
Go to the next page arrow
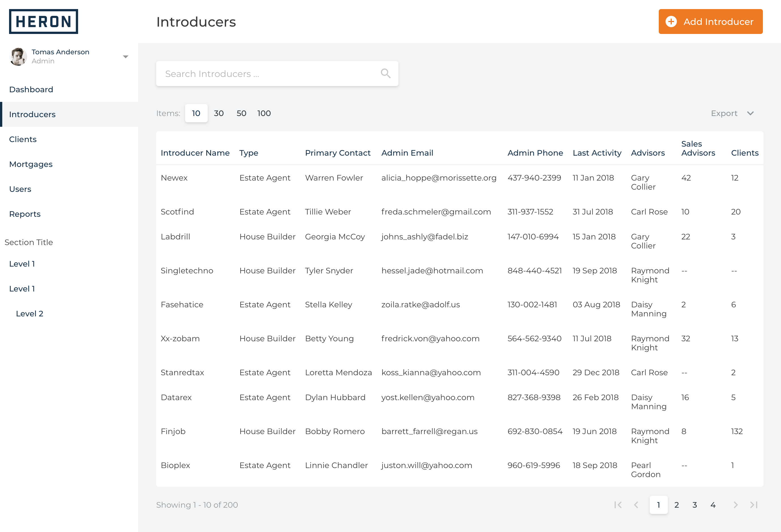(735, 505)
